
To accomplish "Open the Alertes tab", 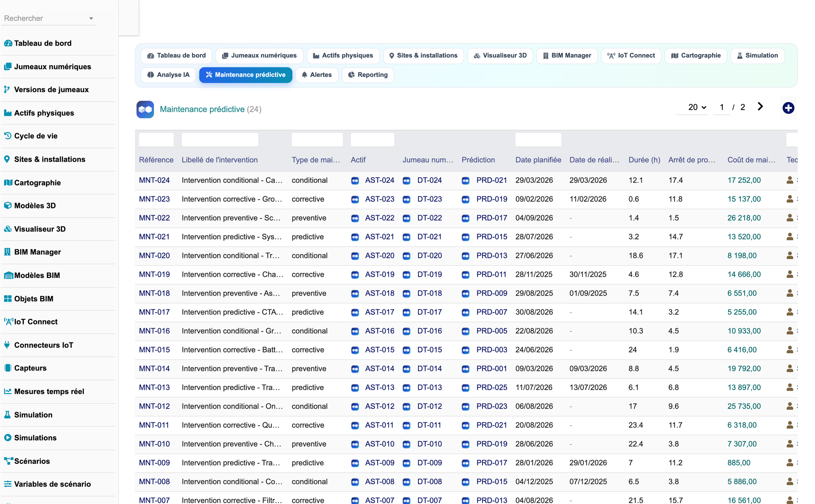I will pos(317,75).
